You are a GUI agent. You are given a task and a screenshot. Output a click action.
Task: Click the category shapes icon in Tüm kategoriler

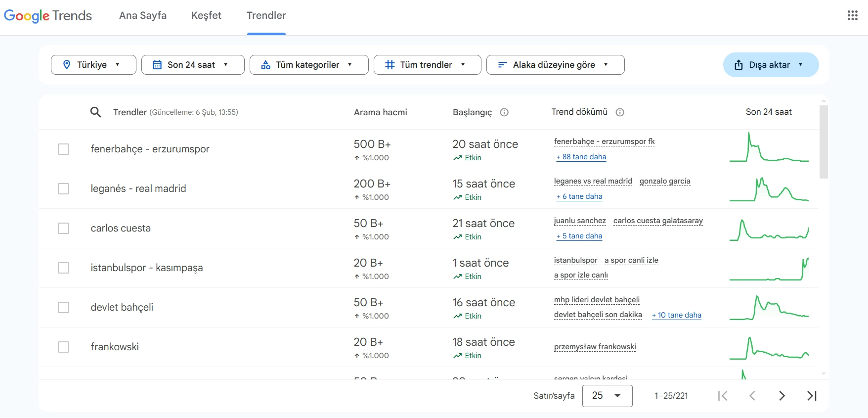point(265,65)
